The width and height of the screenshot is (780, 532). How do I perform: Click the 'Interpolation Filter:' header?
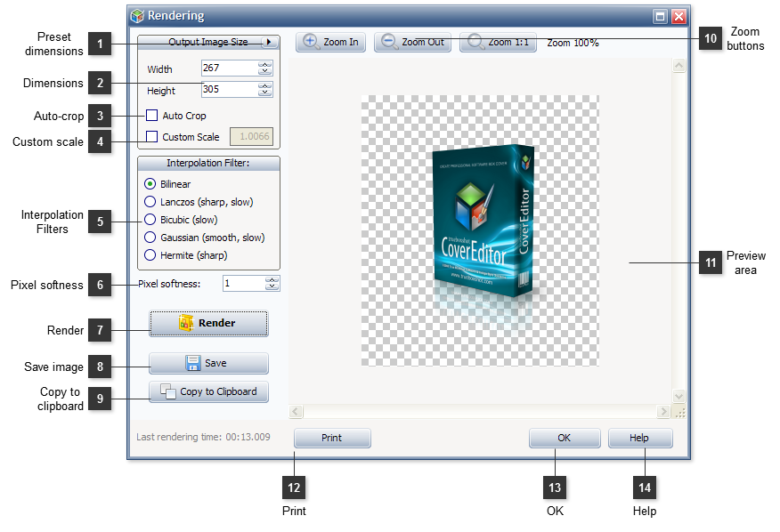[x=208, y=163]
